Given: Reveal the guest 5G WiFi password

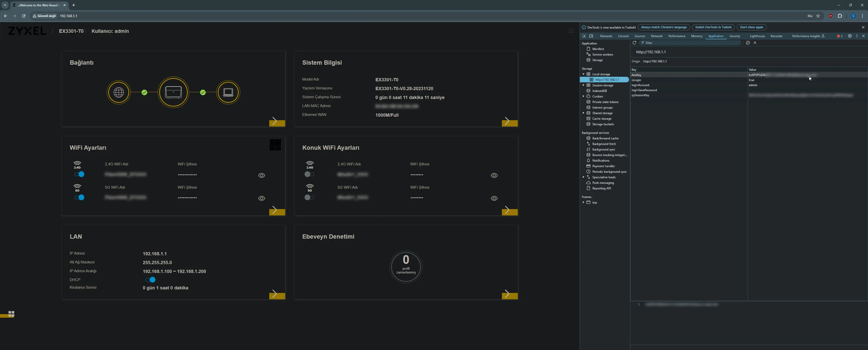Looking at the screenshot, I should click(x=494, y=198).
